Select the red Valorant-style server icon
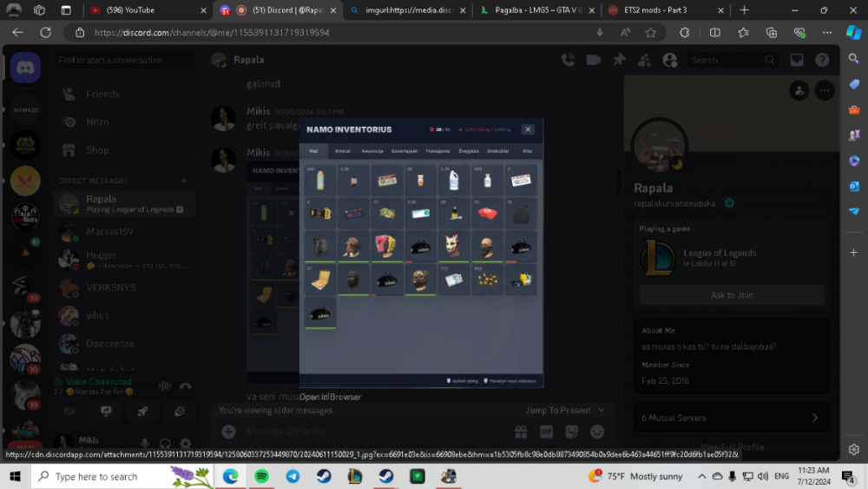 tap(25, 181)
